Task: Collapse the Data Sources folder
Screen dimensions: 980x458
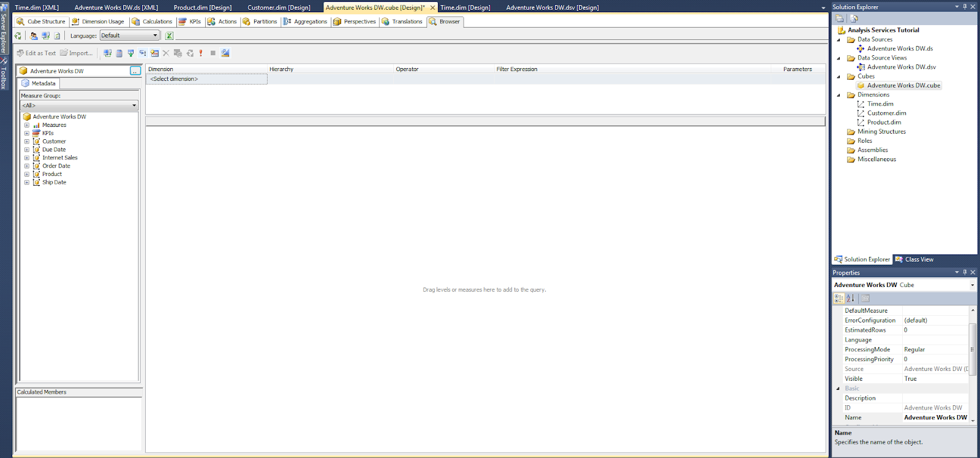Action: tap(839, 40)
